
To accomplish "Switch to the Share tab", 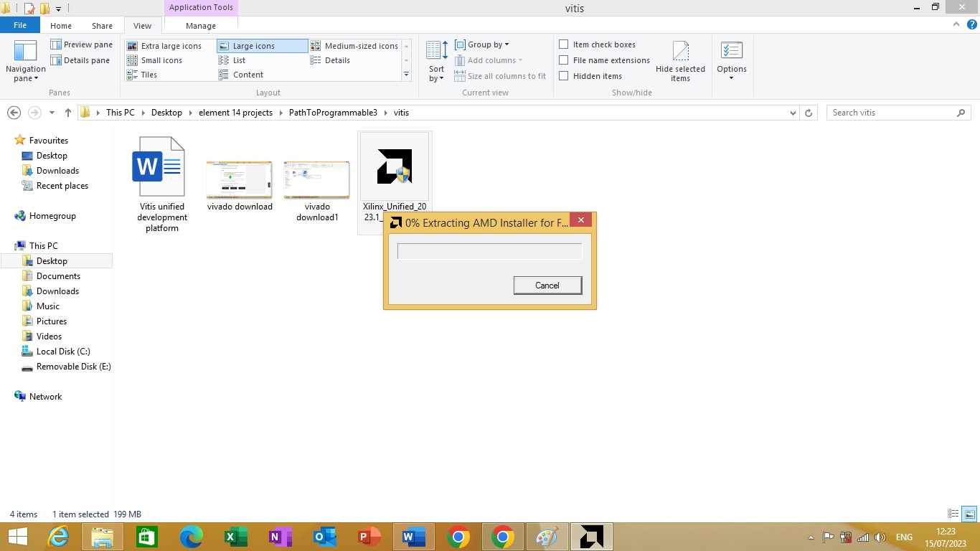I will click(x=102, y=26).
